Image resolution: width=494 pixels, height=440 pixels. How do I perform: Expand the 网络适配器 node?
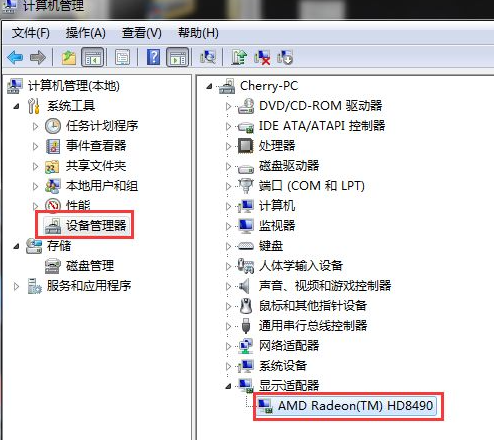(228, 346)
